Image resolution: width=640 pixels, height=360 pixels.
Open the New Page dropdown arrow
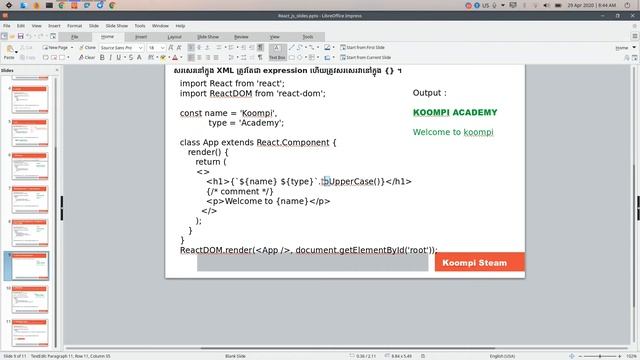[x=72, y=48]
